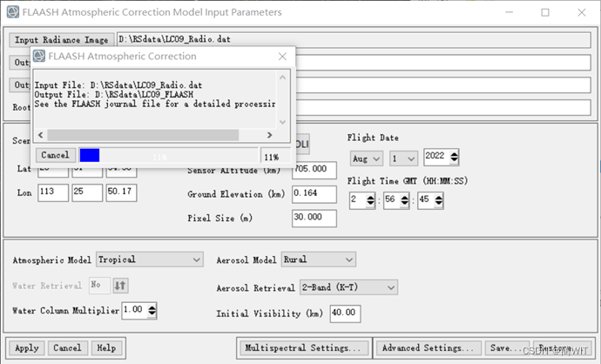Screen dimensions: 601x364
Task: Maximize the FLAASH parameters window
Action: [545, 12]
